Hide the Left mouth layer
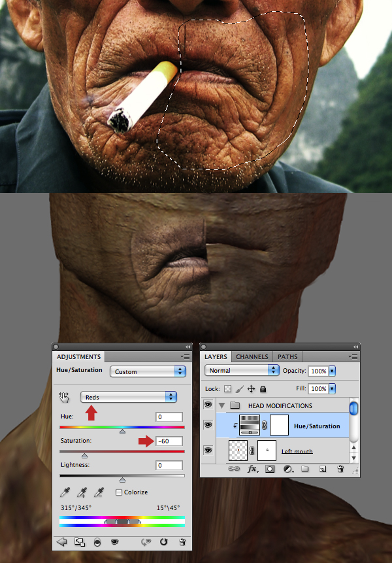This screenshot has height=563, width=392. pyautogui.click(x=208, y=450)
